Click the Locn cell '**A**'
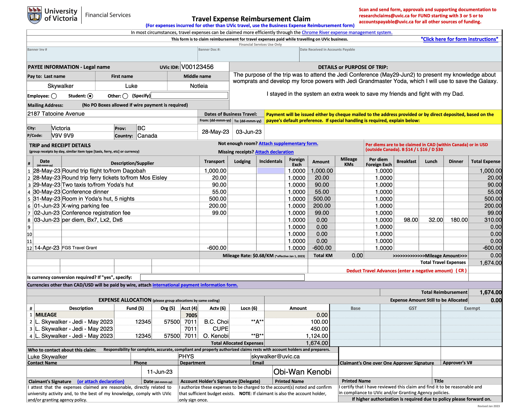Viewport: 532px width, 411px height. point(247,322)
